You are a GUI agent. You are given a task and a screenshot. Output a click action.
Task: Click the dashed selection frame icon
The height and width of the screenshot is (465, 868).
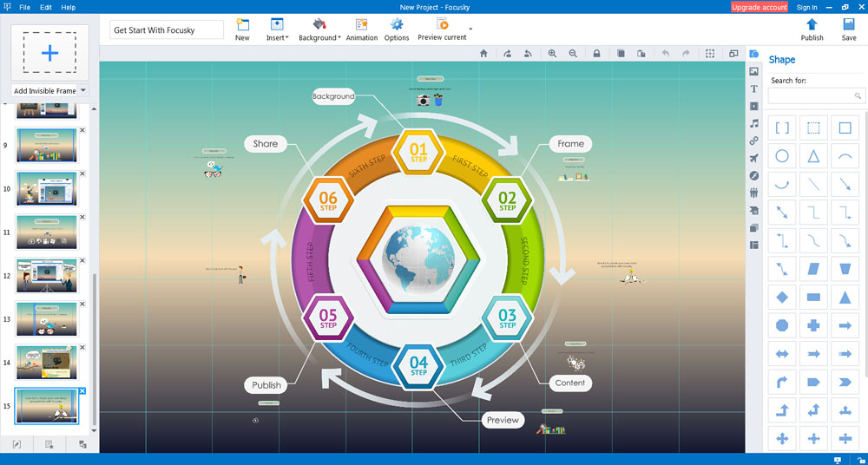[x=710, y=54]
